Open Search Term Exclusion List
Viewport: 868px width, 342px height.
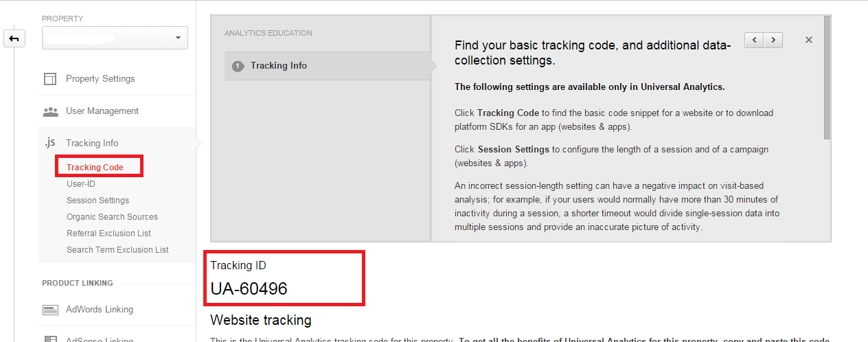(x=117, y=250)
